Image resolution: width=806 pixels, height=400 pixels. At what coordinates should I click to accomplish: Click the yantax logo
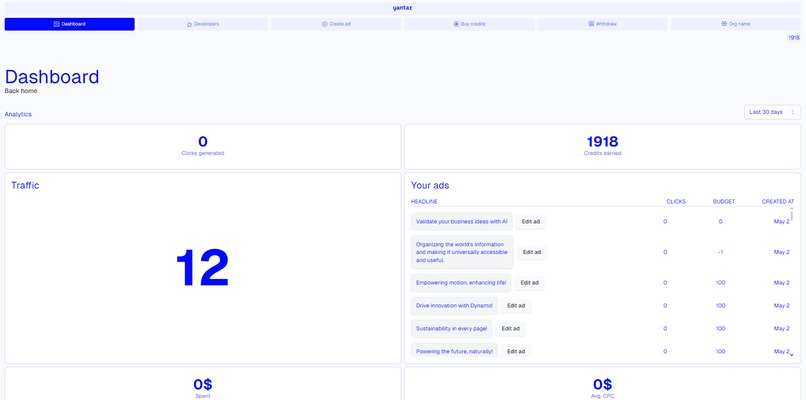(x=402, y=8)
